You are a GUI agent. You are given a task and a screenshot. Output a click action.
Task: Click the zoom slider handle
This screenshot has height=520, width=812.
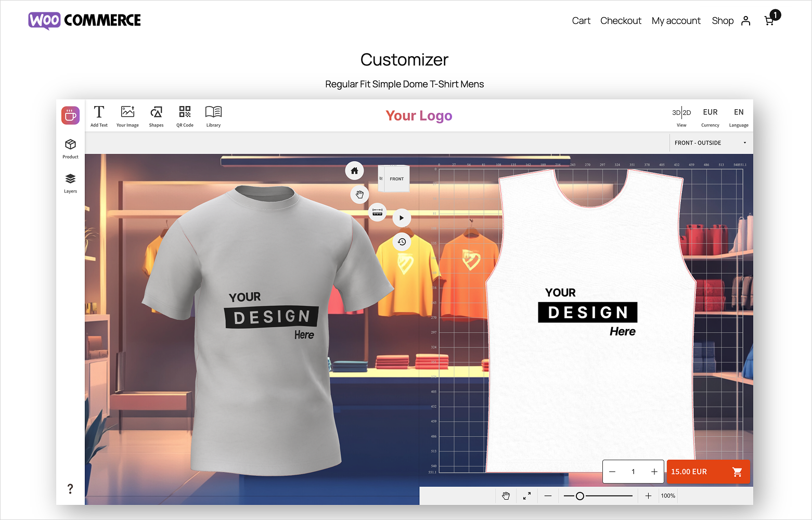[x=580, y=496]
